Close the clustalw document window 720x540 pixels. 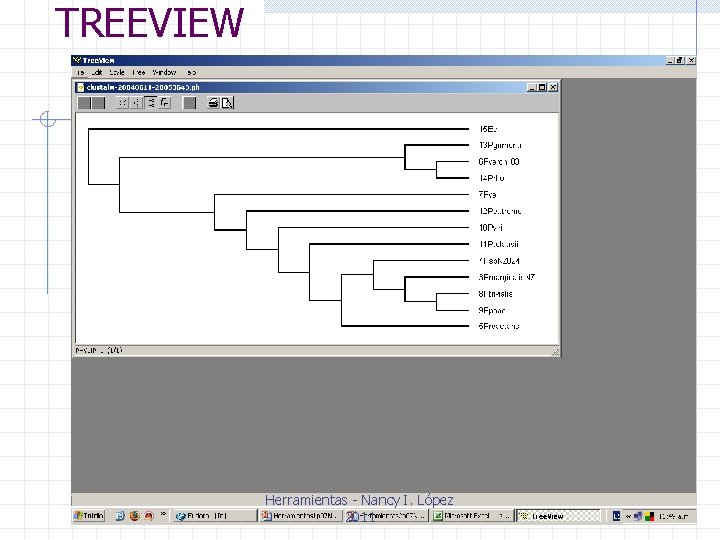(x=553, y=87)
